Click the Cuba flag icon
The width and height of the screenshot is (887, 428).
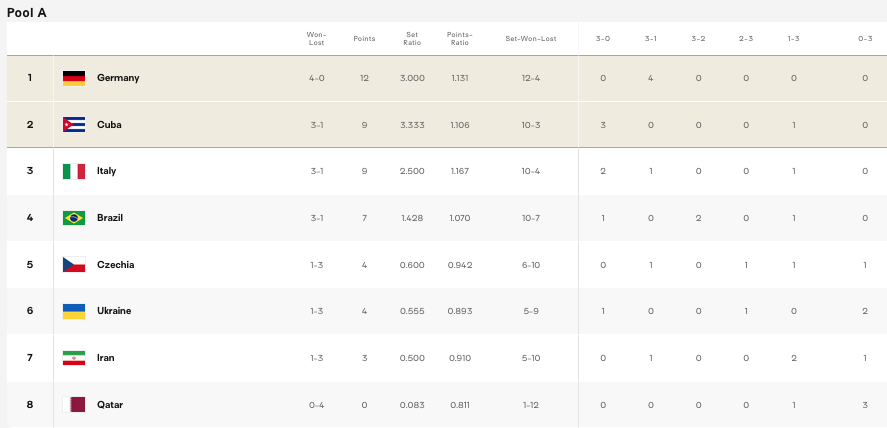74,125
